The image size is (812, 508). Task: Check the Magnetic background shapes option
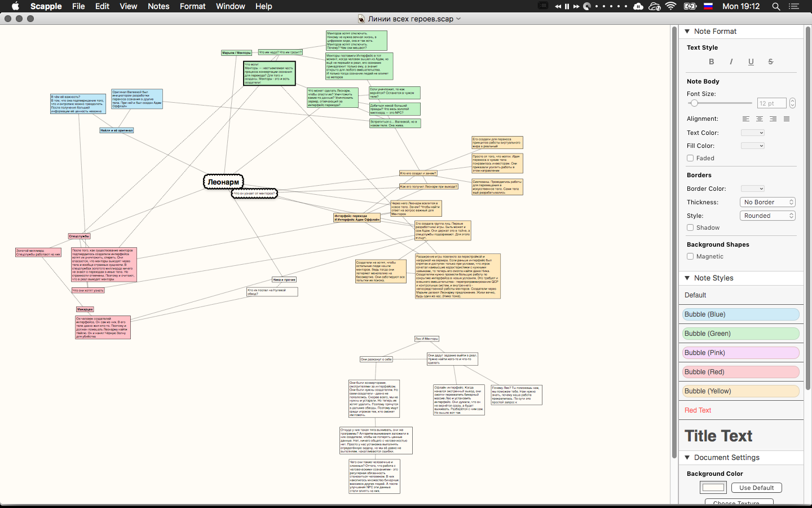690,256
